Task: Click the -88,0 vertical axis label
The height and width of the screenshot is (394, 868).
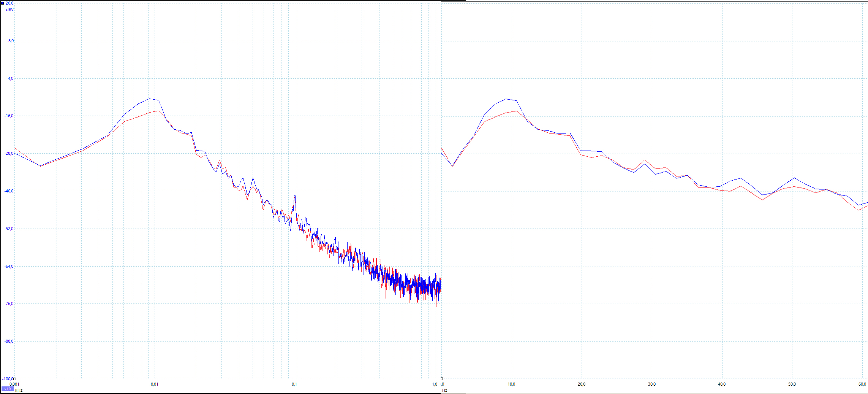Action: (9, 341)
